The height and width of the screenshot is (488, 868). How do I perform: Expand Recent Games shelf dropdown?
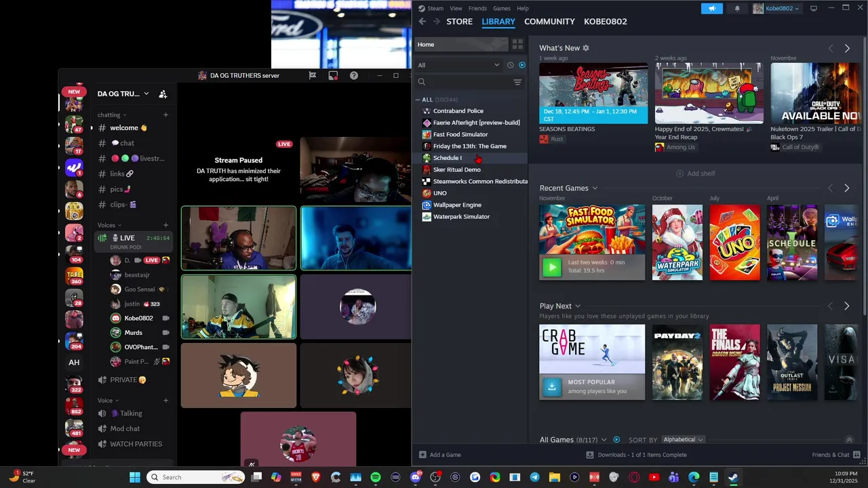click(x=595, y=188)
